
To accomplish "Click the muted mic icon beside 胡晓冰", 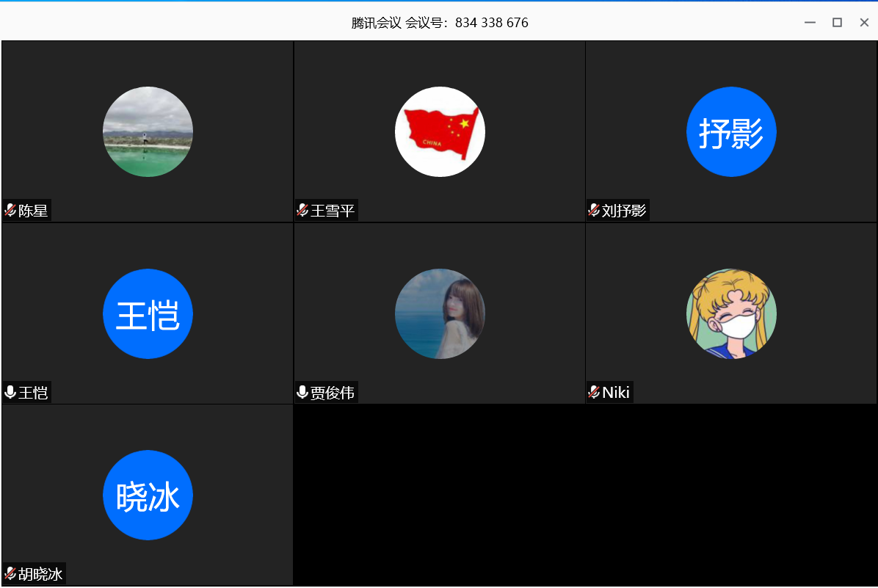I will [x=10, y=573].
